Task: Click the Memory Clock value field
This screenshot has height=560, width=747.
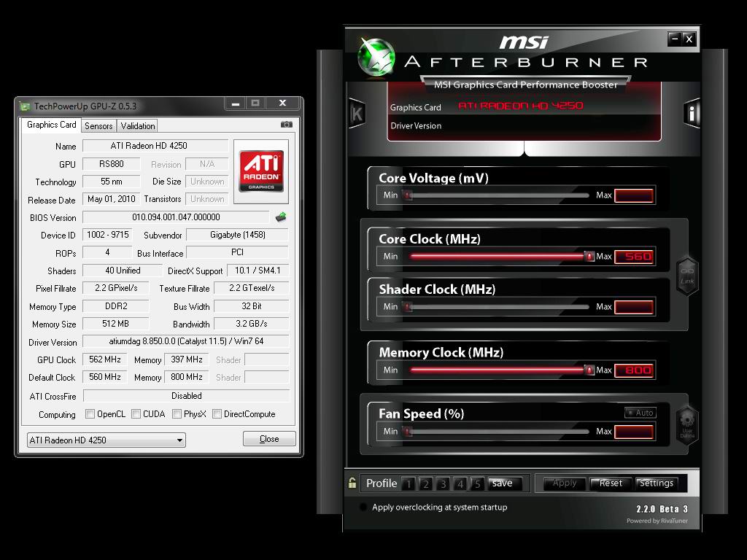Action: pos(634,370)
